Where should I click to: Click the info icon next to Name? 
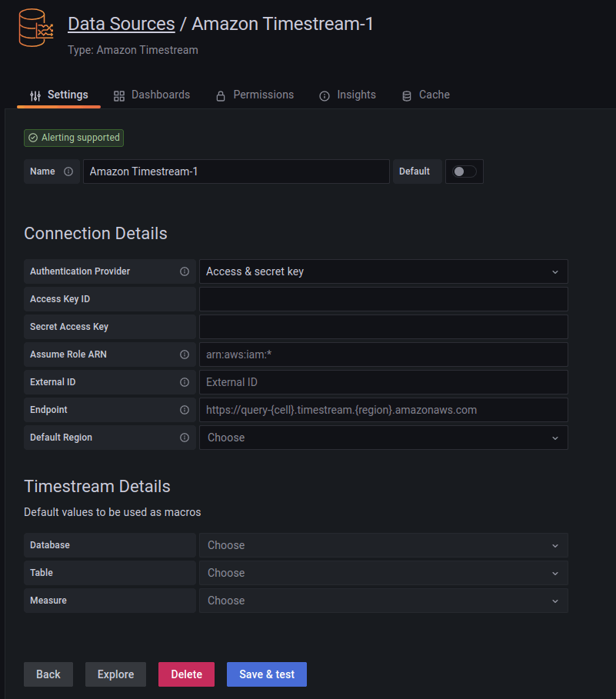[68, 171]
